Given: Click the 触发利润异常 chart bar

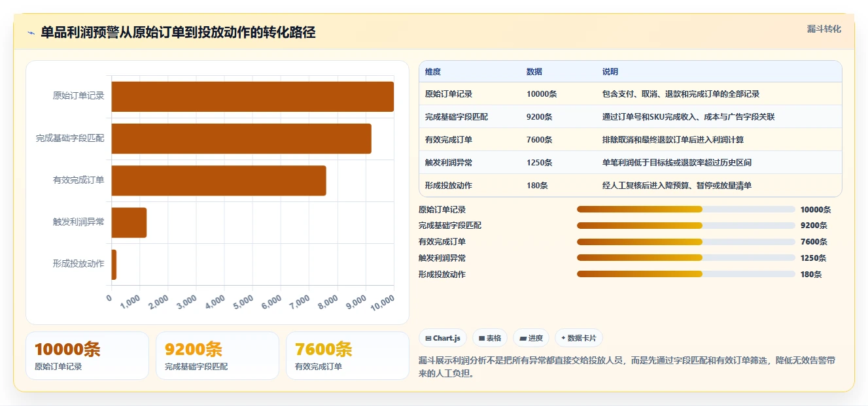Looking at the screenshot, I should (129, 222).
